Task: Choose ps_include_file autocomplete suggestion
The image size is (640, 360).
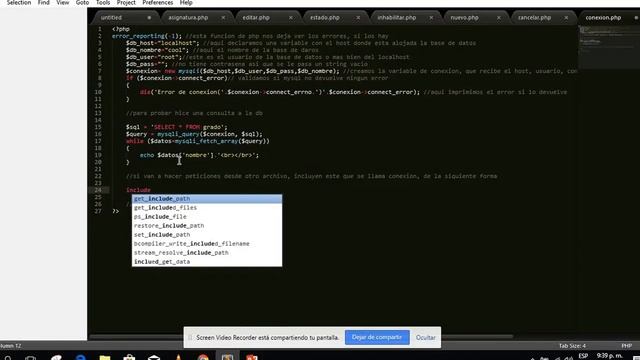Action: pyautogui.click(x=207, y=217)
